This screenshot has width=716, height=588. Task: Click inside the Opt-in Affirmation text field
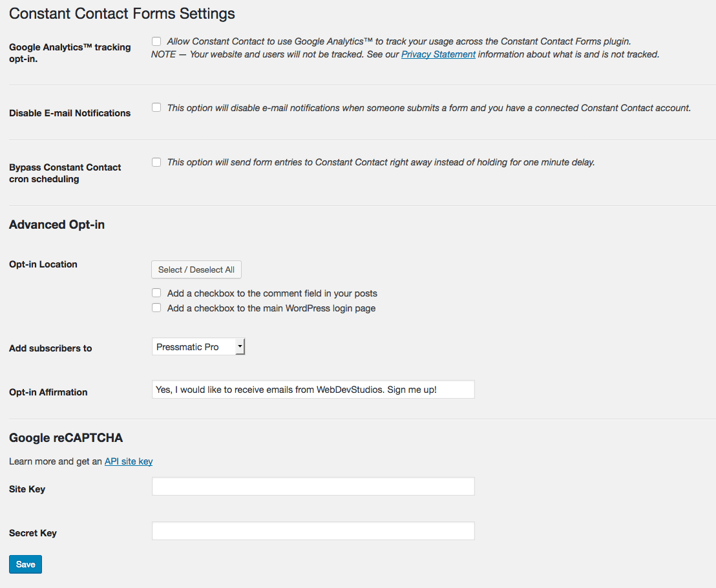[313, 390]
